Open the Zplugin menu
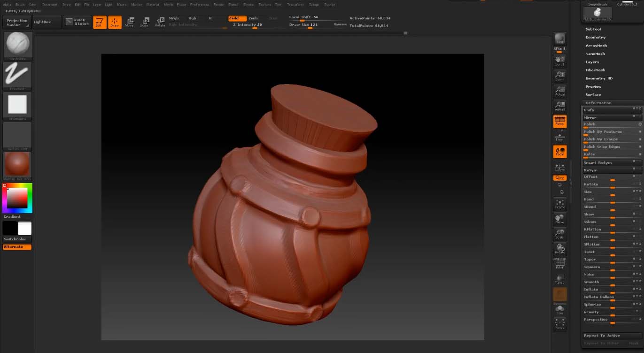 tap(314, 4)
